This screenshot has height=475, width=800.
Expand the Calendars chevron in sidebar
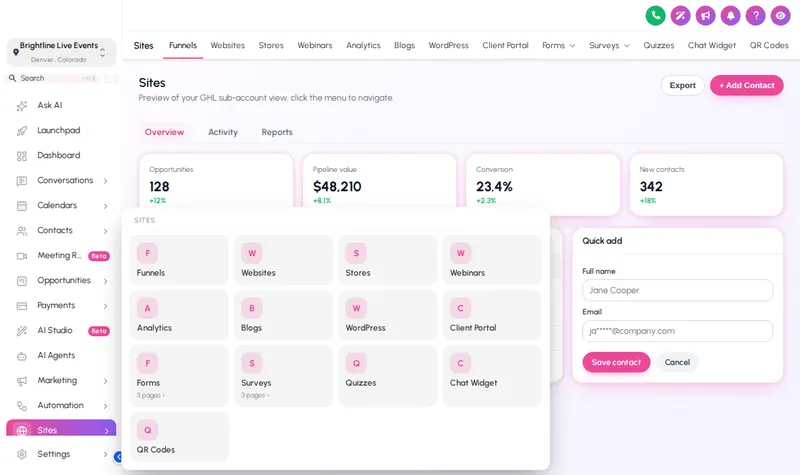[106, 206]
